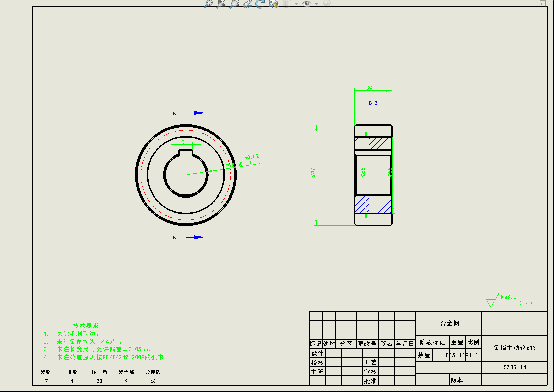Click the Zoom In/Out magnifier icon
The width and height of the screenshot is (554, 392).
click(x=234, y=4)
